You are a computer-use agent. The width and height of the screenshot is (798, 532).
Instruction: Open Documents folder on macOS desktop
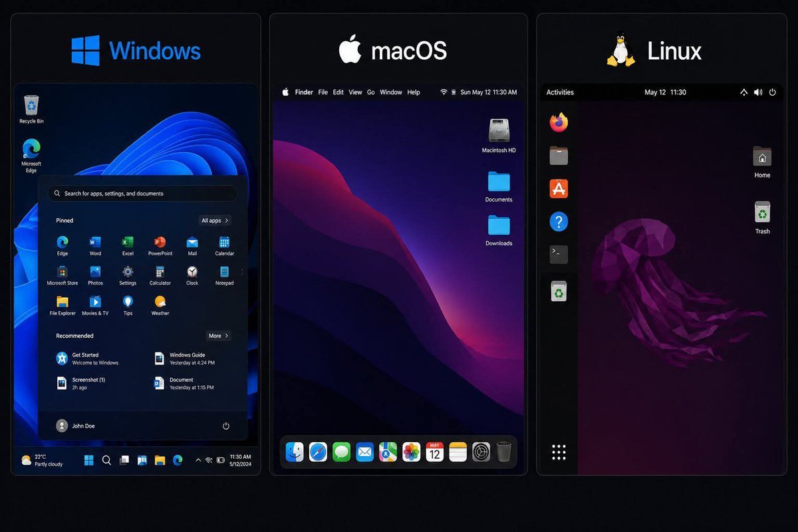point(499,187)
